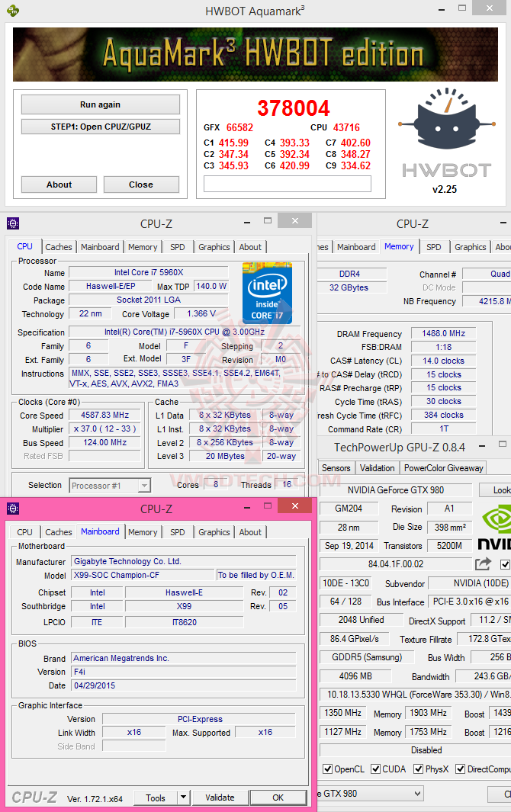The width and height of the screenshot is (511, 812).
Task: Switch to Mainboard tab in top CPU-Z window
Action: coord(100,247)
